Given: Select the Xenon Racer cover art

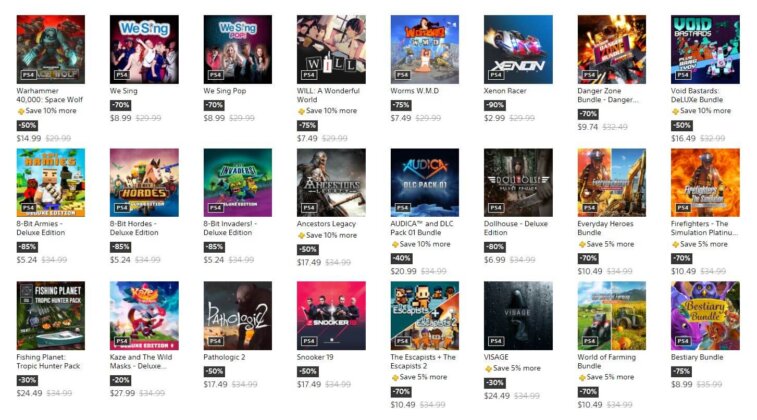Looking at the screenshot, I should click(x=518, y=49).
